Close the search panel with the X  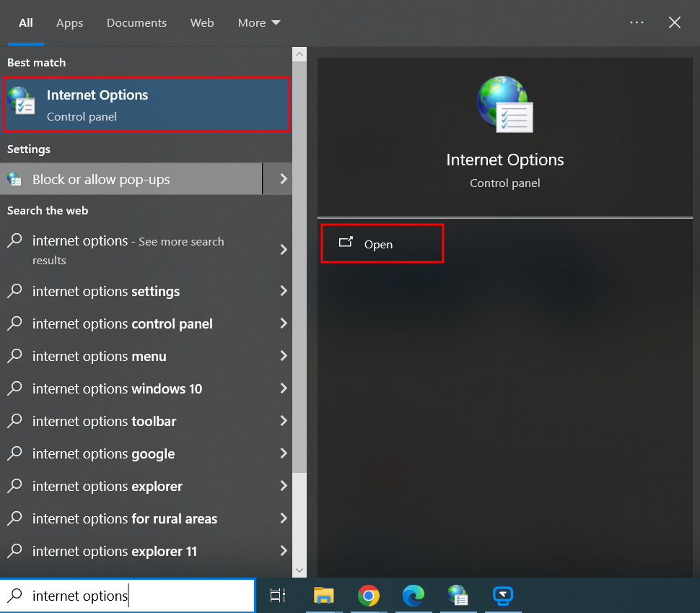(675, 22)
